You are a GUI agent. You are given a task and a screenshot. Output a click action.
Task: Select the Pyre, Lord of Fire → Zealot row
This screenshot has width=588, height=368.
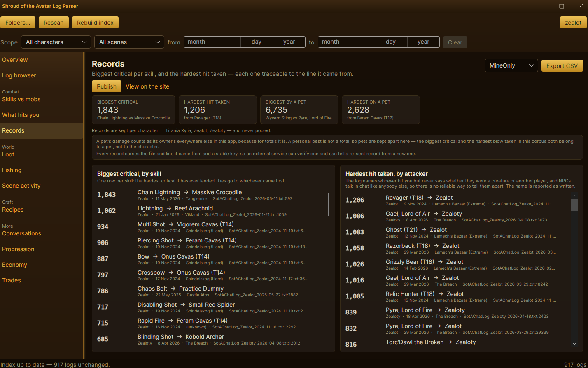point(457,328)
